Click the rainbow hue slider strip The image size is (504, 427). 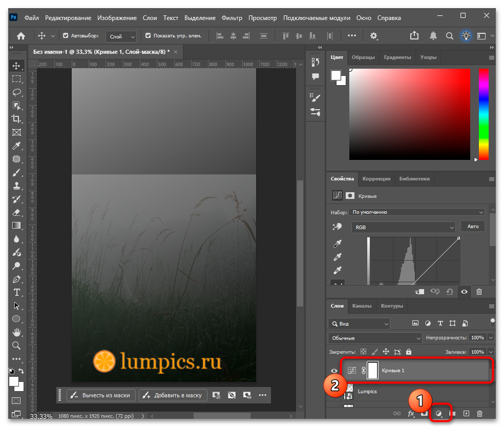coord(484,114)
